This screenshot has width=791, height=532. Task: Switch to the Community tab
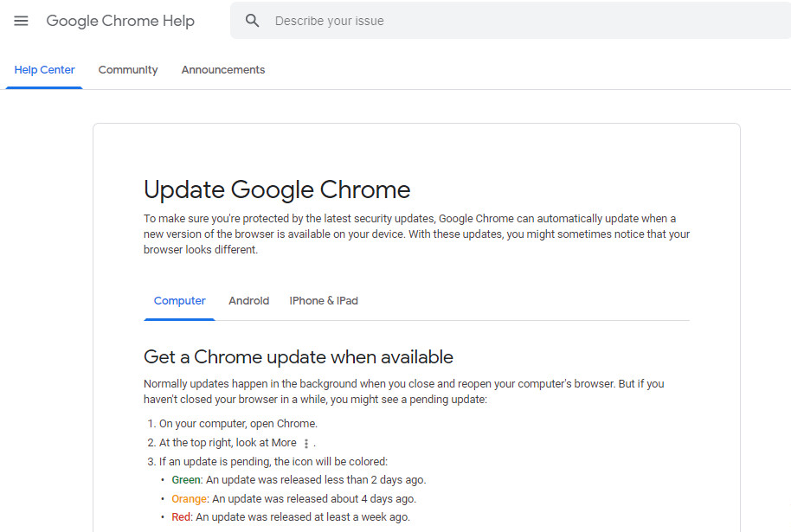pos(128,69)
